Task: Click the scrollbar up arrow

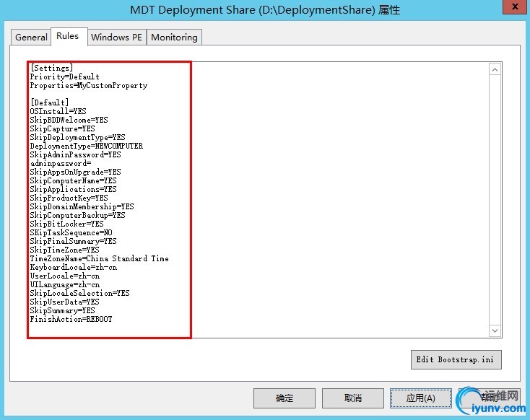Action: (x=495, y=69)
